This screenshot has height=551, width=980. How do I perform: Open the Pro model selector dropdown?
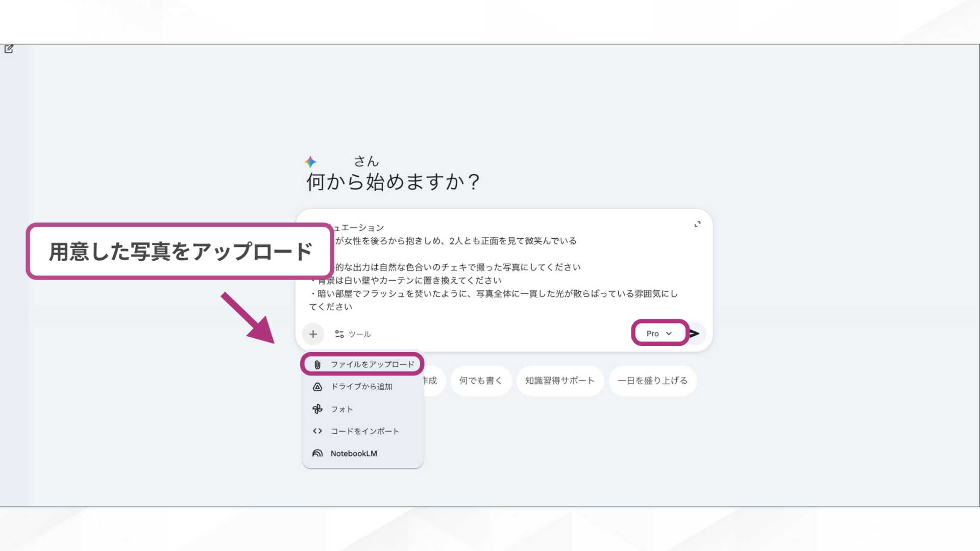(659, 333)
